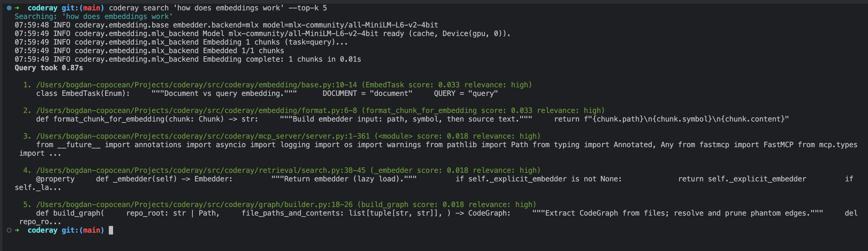Click log line 'Embedding 1 chunks (task=query)...'
868x251 pixels.
181,42
